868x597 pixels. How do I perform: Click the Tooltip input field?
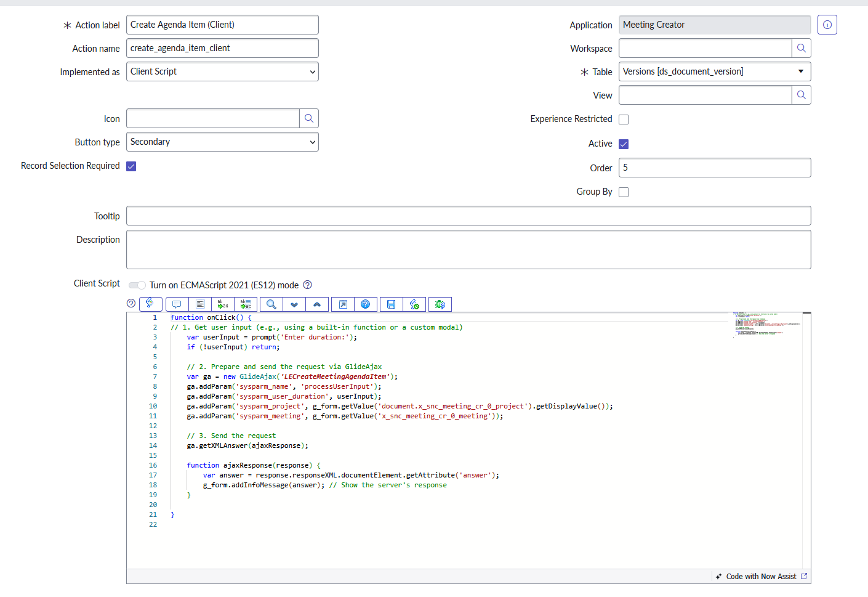click(x=468, y=216)
